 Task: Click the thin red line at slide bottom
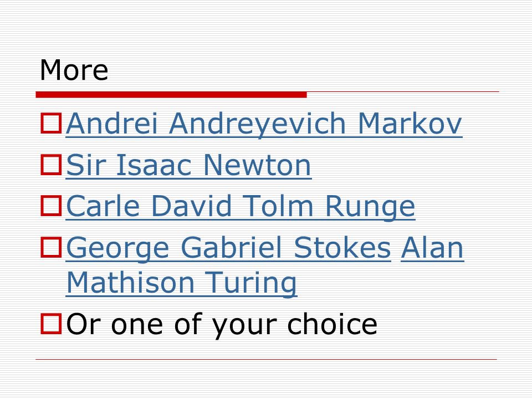pos(267,359)
